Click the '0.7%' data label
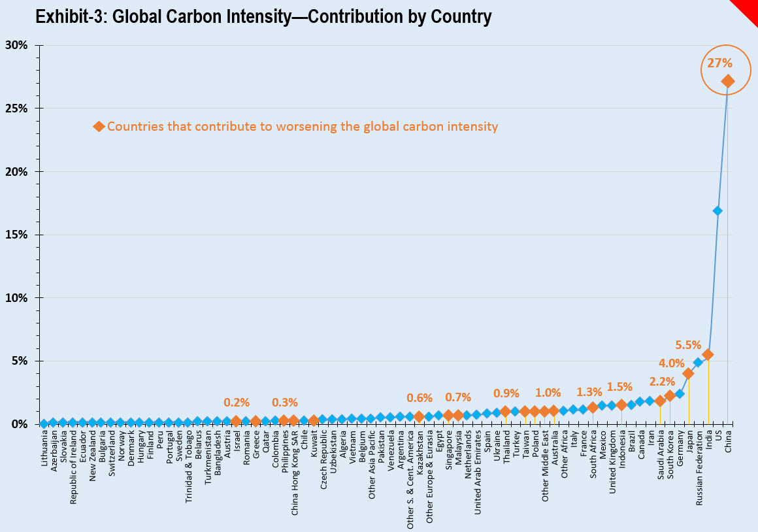Image resolution: width=758 pixels, height=532 pixels. (x=458, y=397)
